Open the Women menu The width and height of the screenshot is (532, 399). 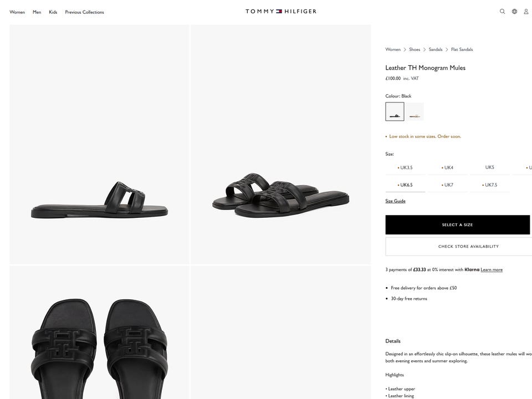(x=17, y=12)
